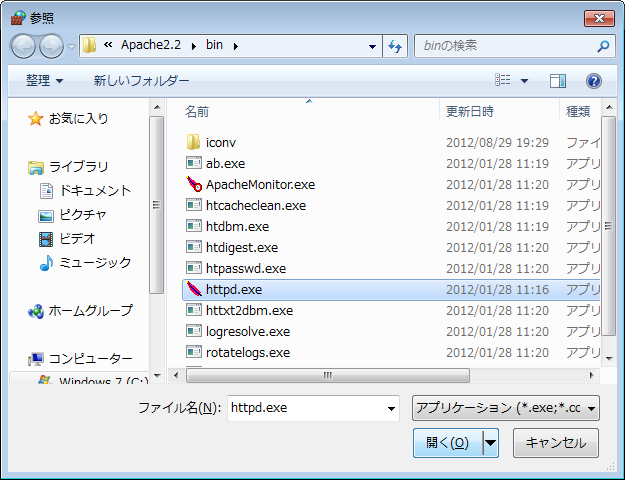The width and height of the screenshot is (625, 480).
Task: Sort by 種類 column header
Action: coord(578,111)
